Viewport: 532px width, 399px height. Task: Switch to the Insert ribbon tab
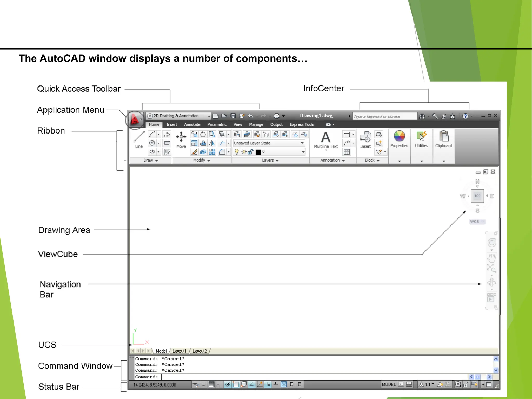[172, 125]
